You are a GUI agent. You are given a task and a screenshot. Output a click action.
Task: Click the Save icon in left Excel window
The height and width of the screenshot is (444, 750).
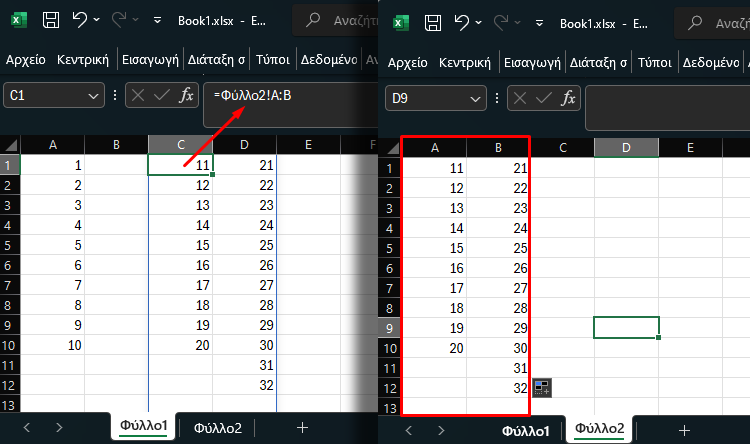(x=51, y=20)
